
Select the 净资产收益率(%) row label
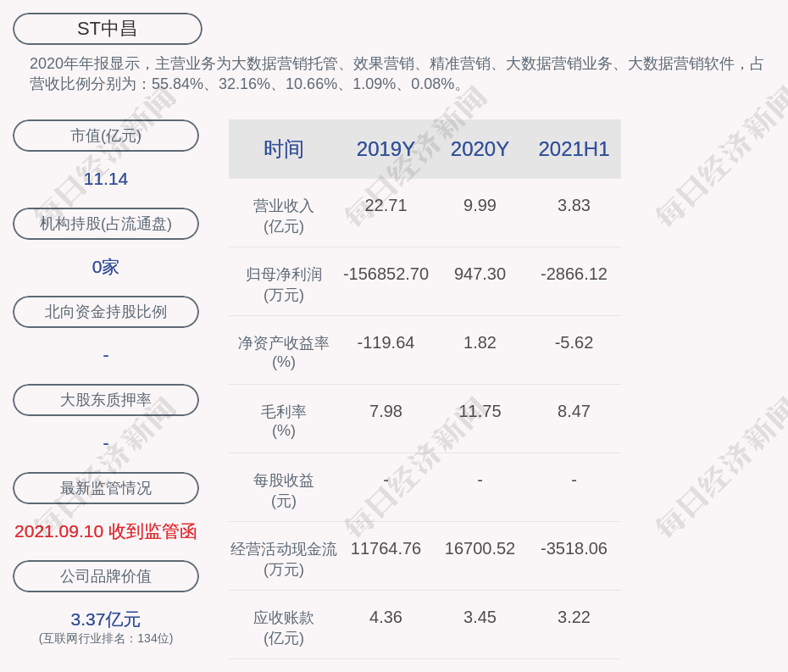click(x=284, y=353)
